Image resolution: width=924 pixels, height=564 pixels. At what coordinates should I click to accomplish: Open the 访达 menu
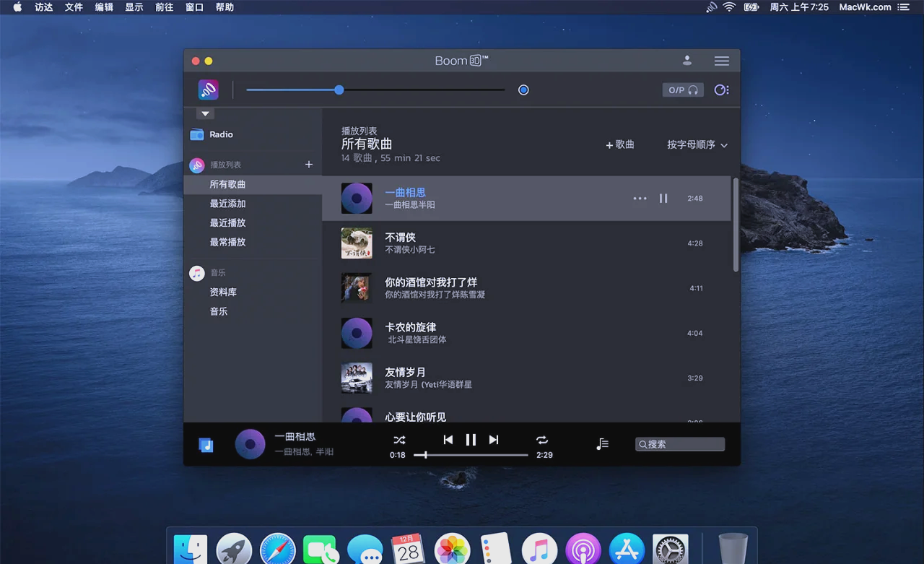pos(44,7)
